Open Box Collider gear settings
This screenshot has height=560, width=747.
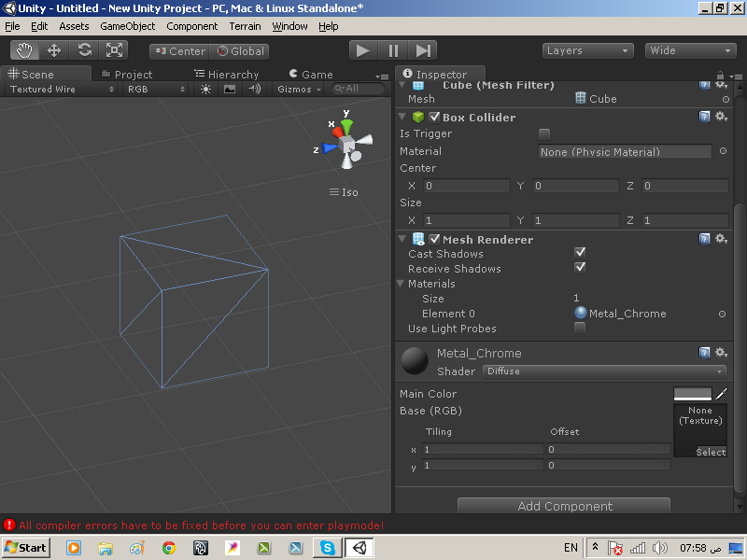[721, 117]
